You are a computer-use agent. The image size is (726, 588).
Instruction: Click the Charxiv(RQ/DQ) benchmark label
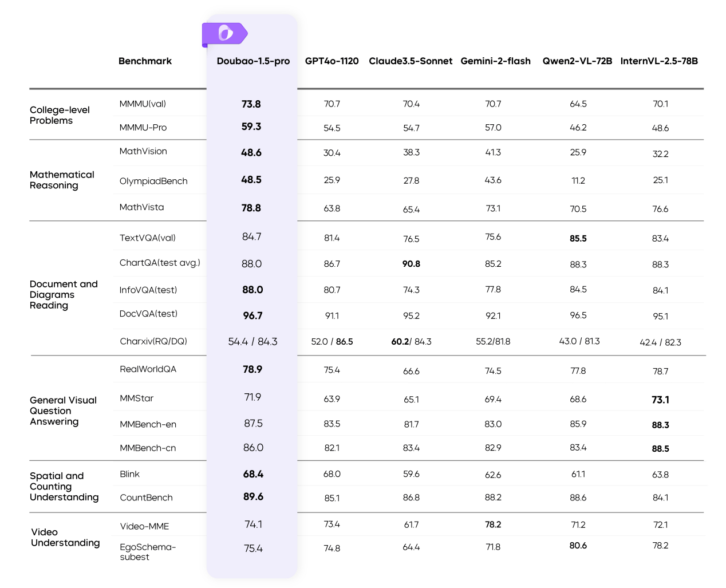[153, 341]
